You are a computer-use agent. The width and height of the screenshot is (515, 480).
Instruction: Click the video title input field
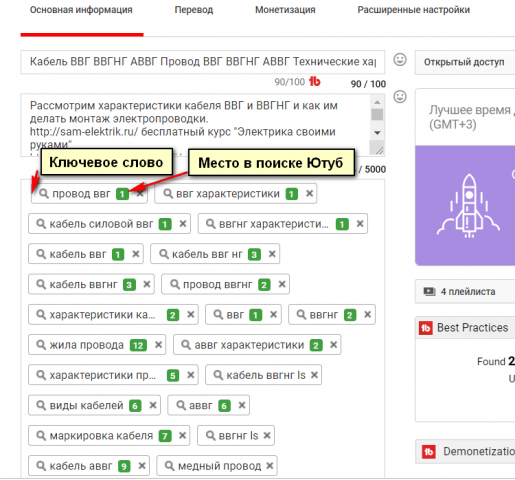pyautogui.click(x=203, y=62)
